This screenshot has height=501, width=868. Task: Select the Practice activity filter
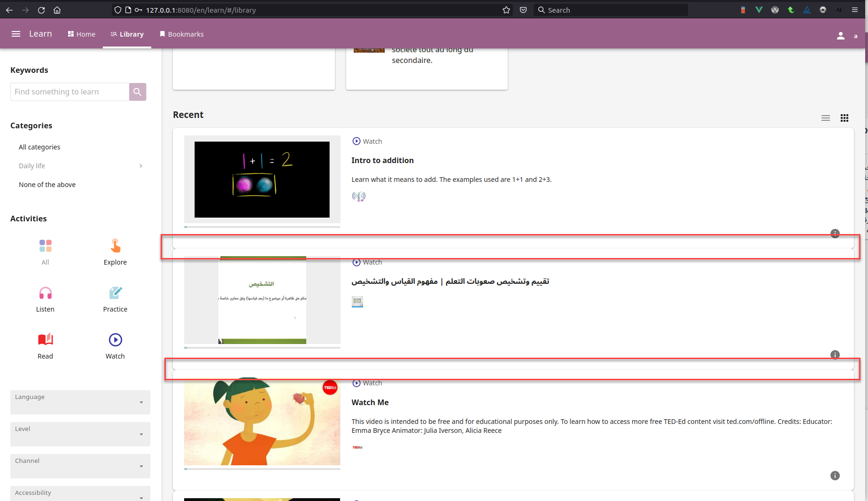tap(115, 298)
